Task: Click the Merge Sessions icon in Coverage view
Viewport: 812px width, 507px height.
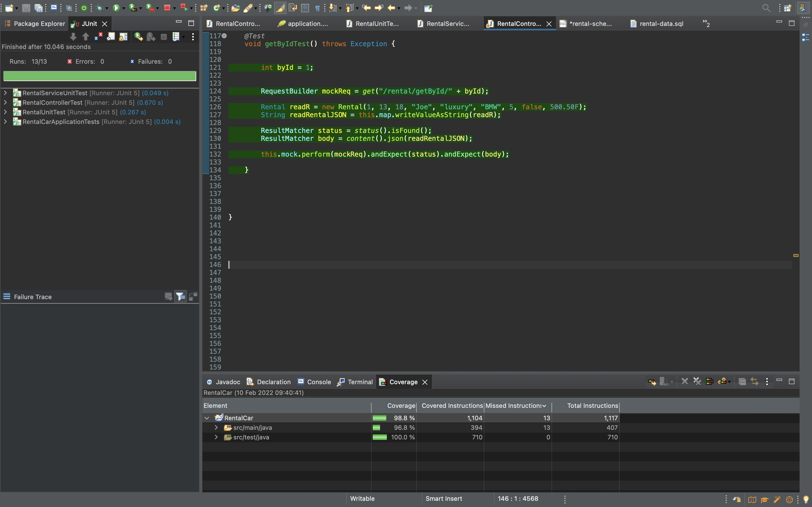Action: tap(709, 382)
